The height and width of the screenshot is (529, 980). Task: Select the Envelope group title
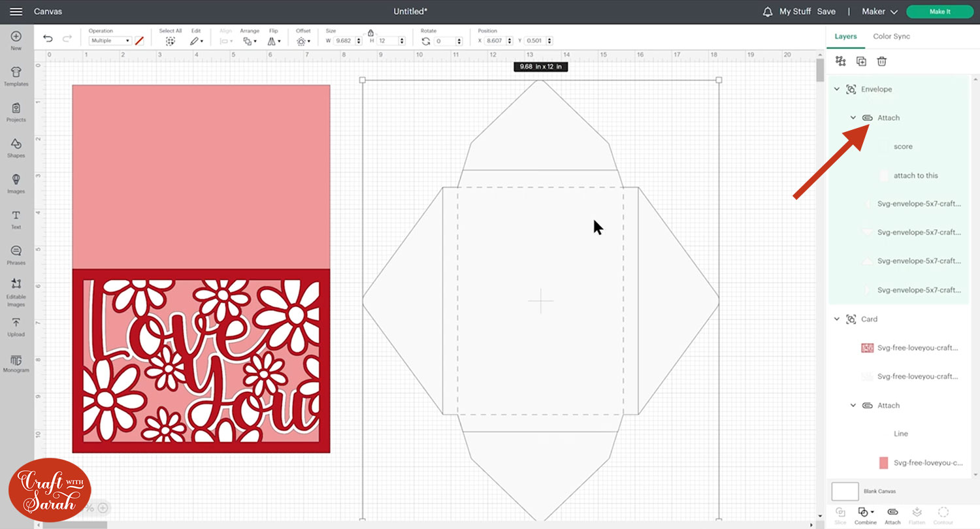coord(876,89)
